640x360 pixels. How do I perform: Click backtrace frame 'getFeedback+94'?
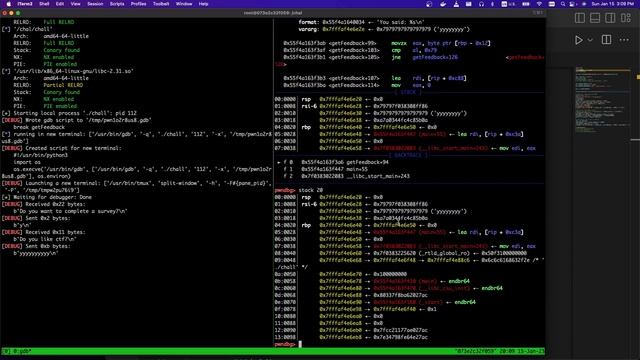333,162
